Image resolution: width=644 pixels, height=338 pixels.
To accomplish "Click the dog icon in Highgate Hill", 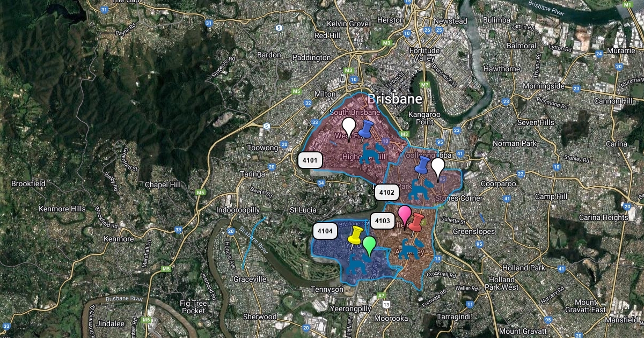I will (370, 153).
